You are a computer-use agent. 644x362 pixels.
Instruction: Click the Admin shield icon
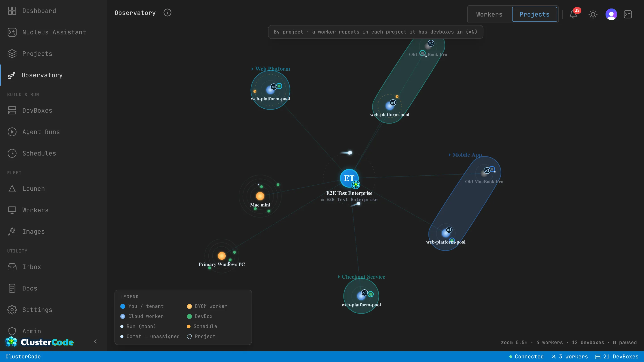coord(12,331)
